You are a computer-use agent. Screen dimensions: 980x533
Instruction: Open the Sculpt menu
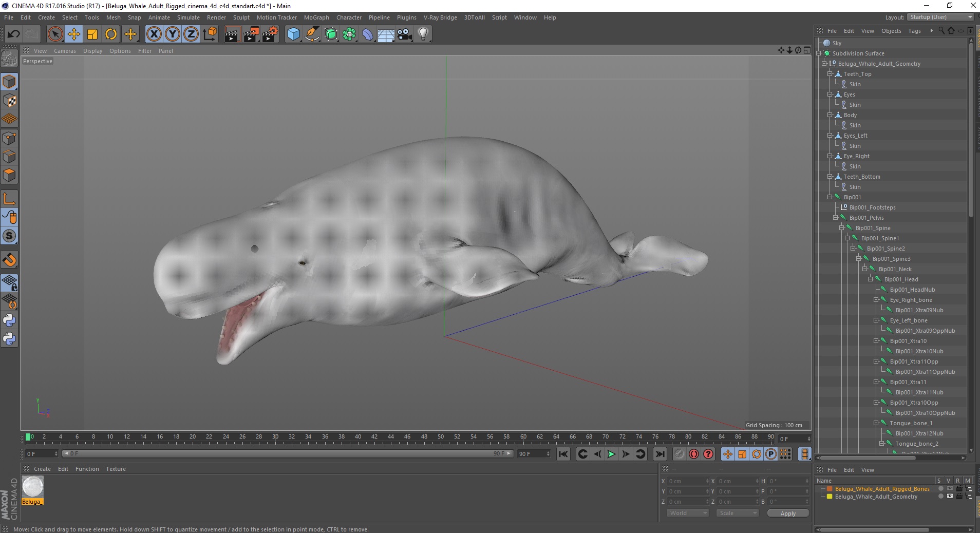241,17
